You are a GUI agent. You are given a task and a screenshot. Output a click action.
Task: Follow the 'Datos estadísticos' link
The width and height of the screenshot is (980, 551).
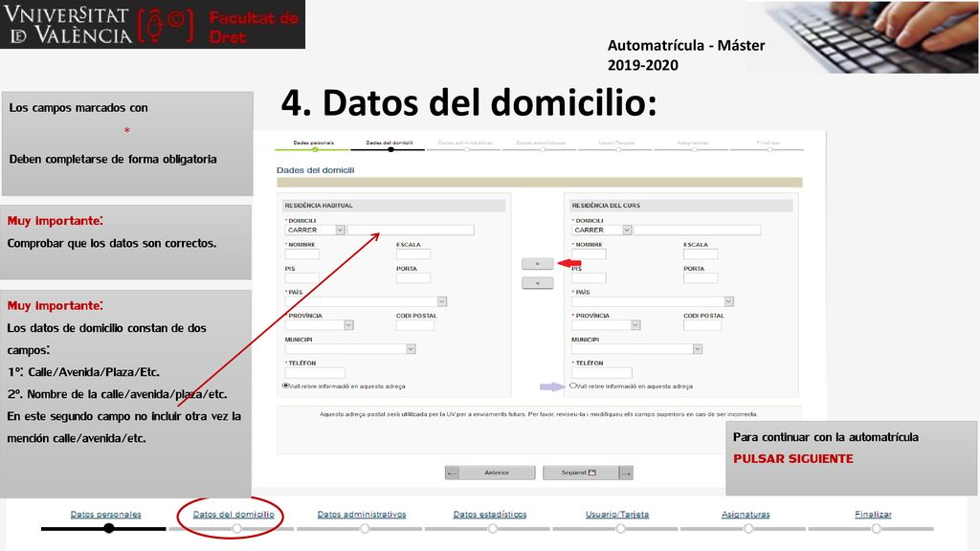tap(490, 514)
